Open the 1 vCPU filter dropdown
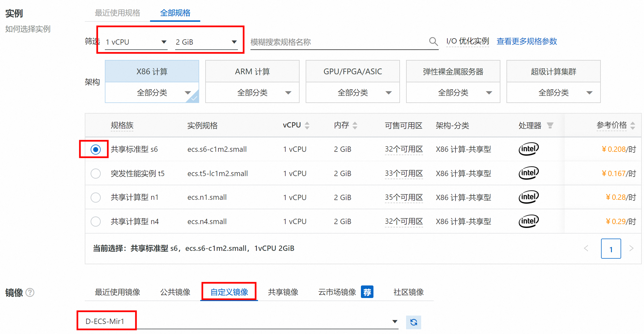The width and height of the screenshot is (644, 334). point(136,42)
